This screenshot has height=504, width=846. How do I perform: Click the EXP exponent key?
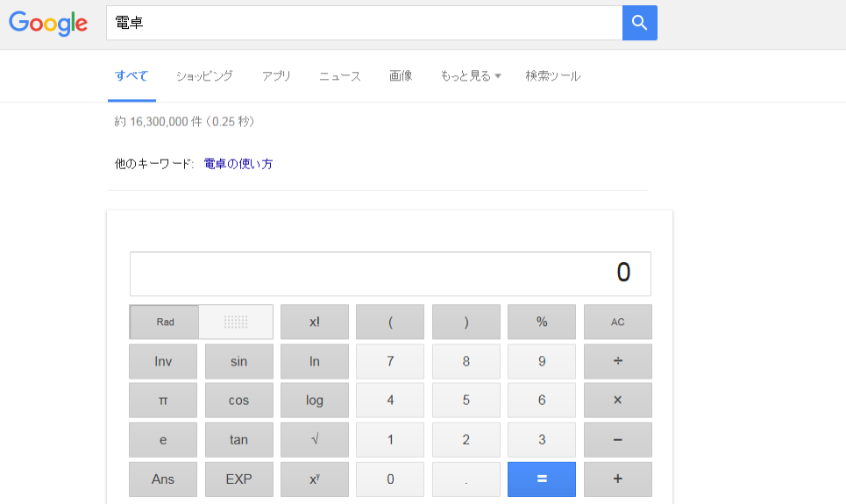pyautogui.click(x=239, y=479)
